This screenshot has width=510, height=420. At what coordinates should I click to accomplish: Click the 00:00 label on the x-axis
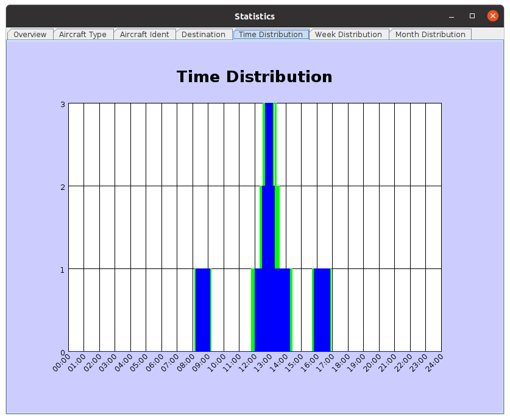pos(62,361)
